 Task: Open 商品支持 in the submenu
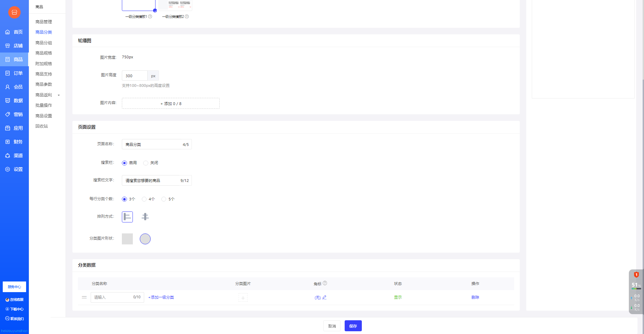click(44, 74)
